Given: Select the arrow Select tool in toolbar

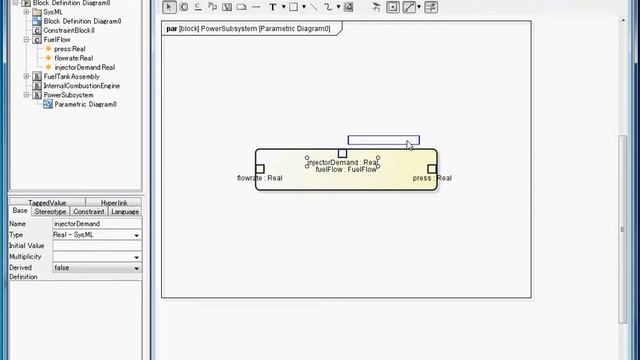Looking at the screenshot, I should click(x=169, y=7).
